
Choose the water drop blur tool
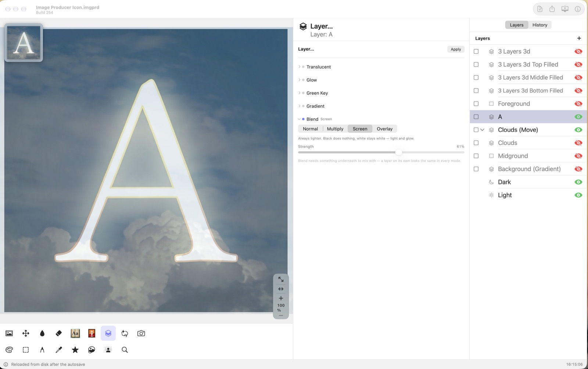tap(42, 333)
